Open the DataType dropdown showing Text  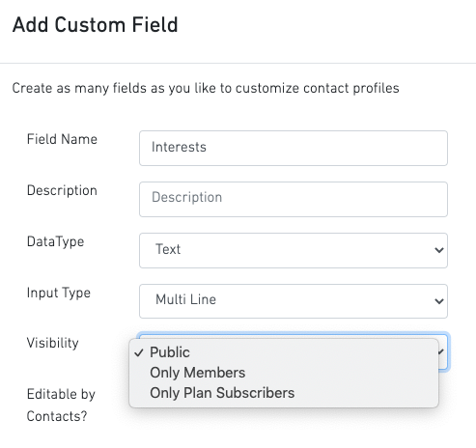coord(294,250)
